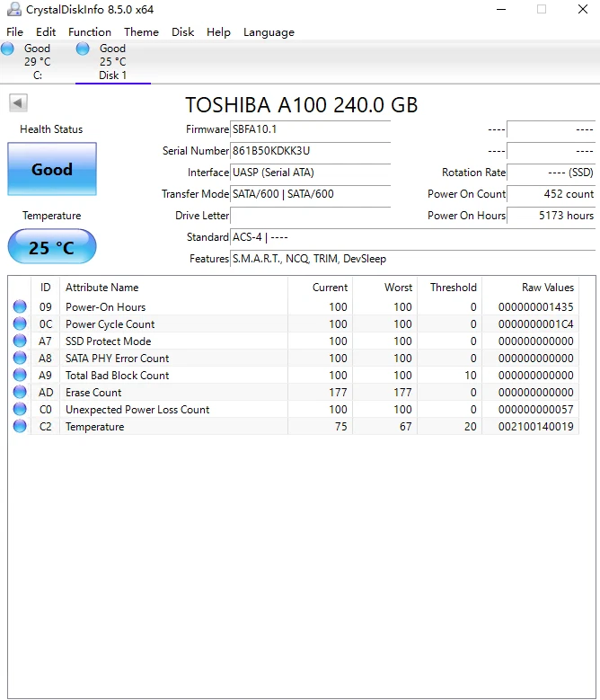Click the Rotation Rate field showing (SSD)
The image size is (600, 700).
tap(551, 173)
